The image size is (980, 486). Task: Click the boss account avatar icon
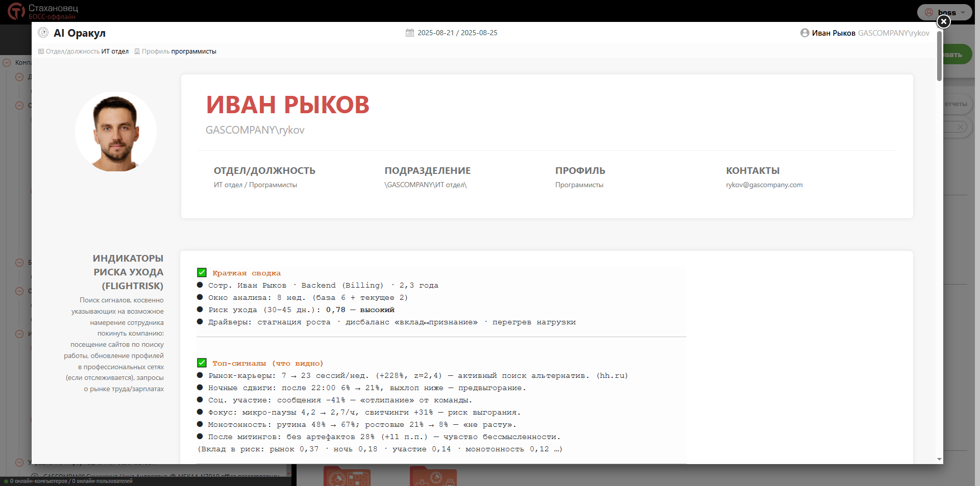(929, 12)
